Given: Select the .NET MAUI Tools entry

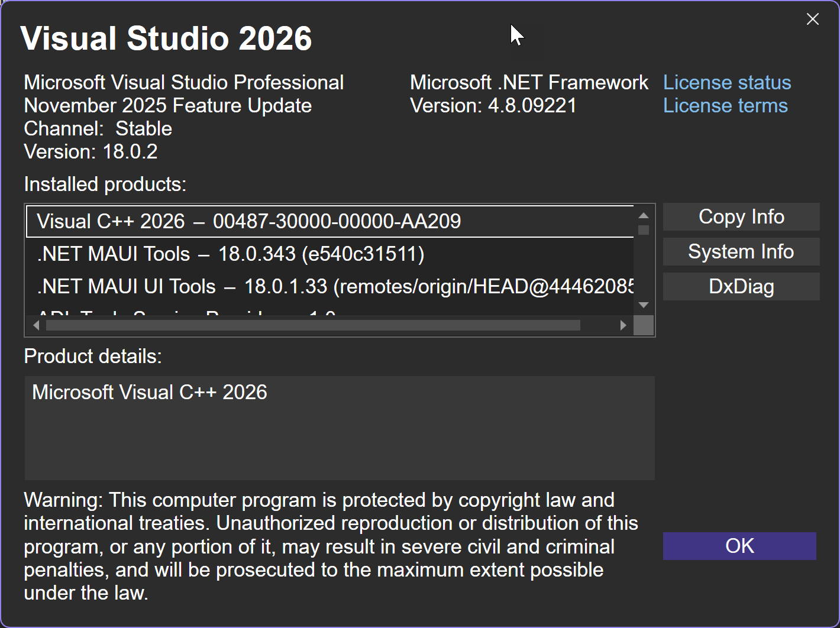Looking at the screenshot, I should [x=231, y=254].
